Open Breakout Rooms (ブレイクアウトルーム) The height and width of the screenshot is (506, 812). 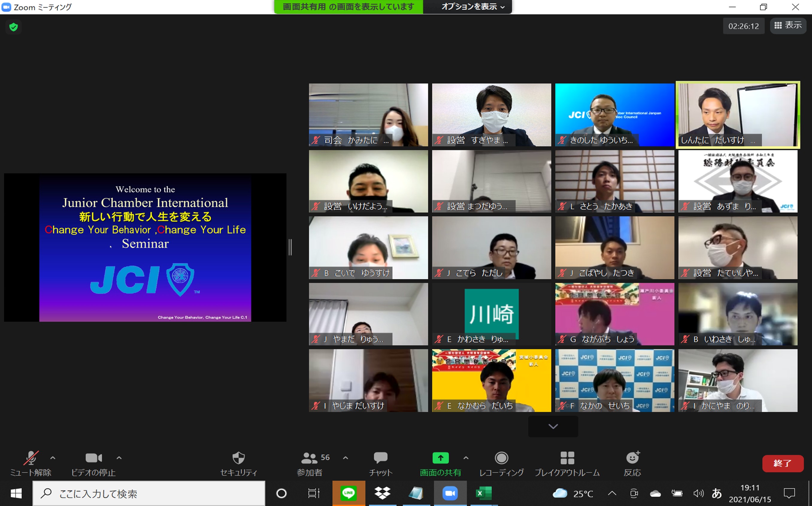[567, 458]
